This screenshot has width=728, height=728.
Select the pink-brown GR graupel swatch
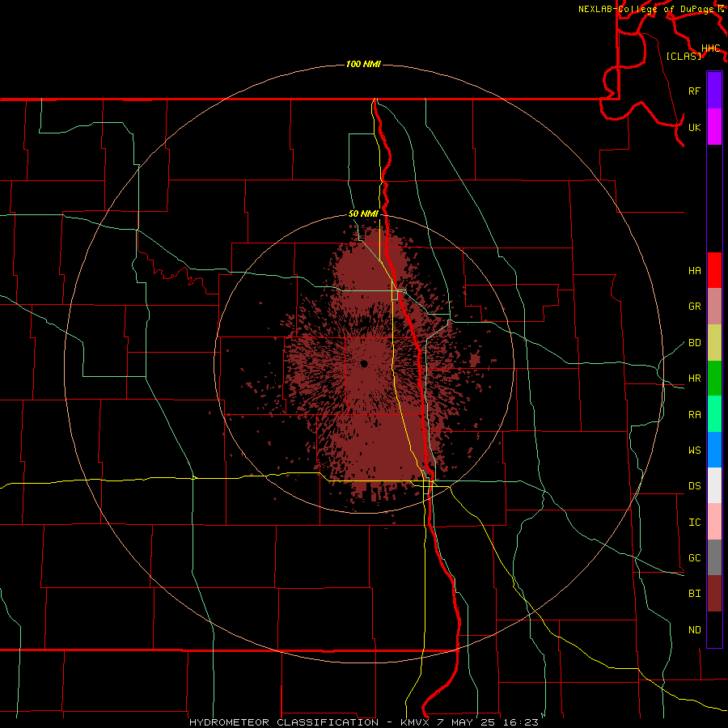[x=714, y=306]
